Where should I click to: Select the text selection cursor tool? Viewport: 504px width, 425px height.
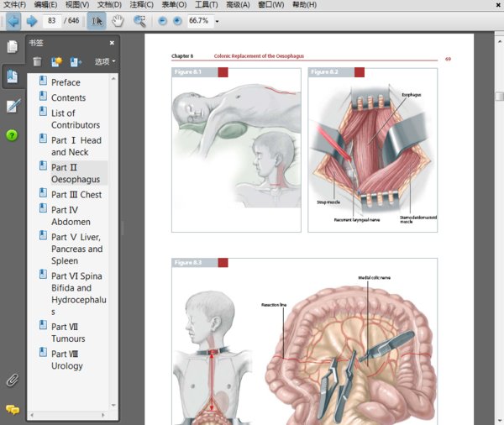[97, 21]
